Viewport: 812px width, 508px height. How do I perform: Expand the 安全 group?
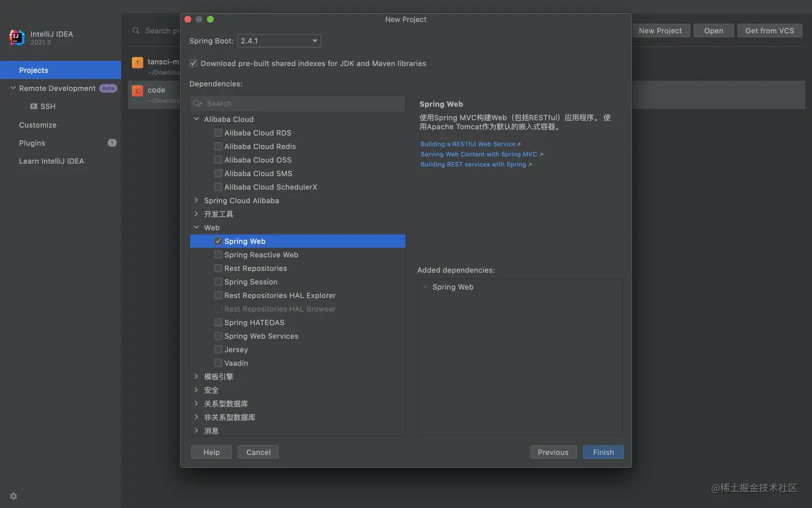pos(197,390)
